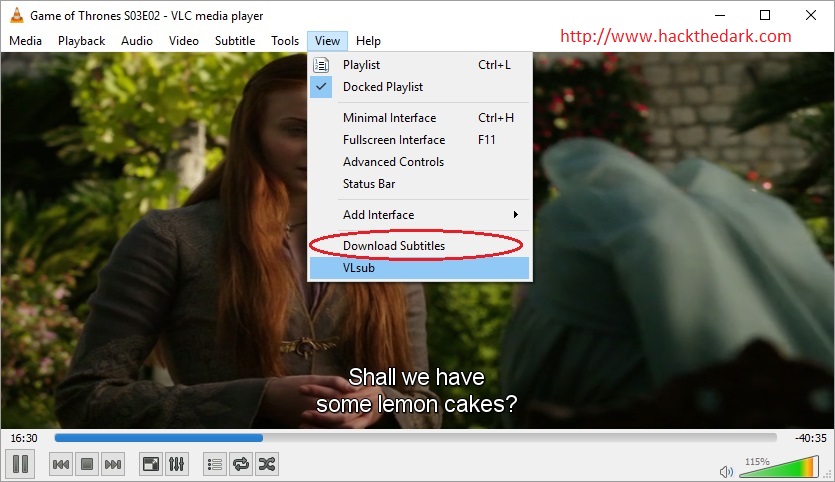Close the open View menu
The width and height of the screenshot is (835, 482).
coord(327,41)
